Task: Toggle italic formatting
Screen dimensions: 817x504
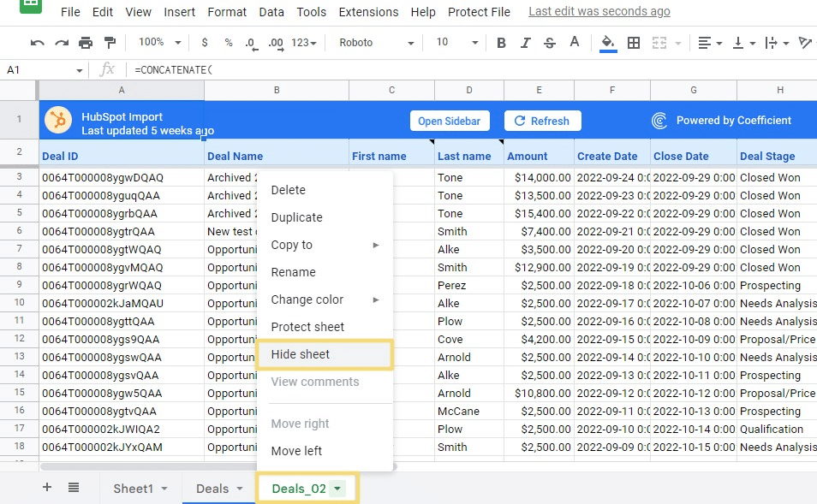Action: 526,43
